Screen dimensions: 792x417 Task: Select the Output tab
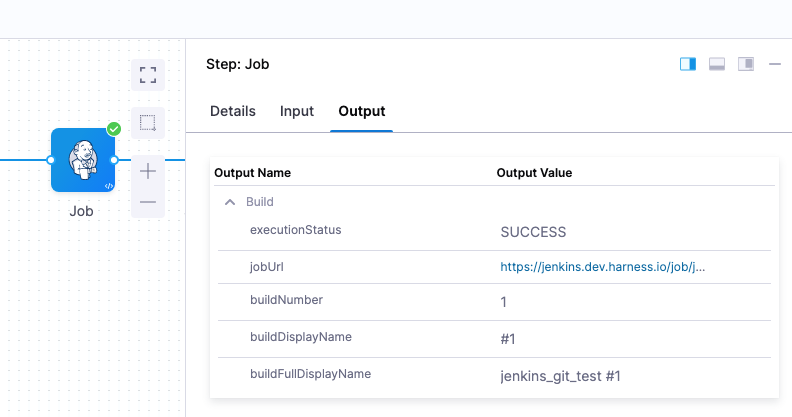(362, 111)
